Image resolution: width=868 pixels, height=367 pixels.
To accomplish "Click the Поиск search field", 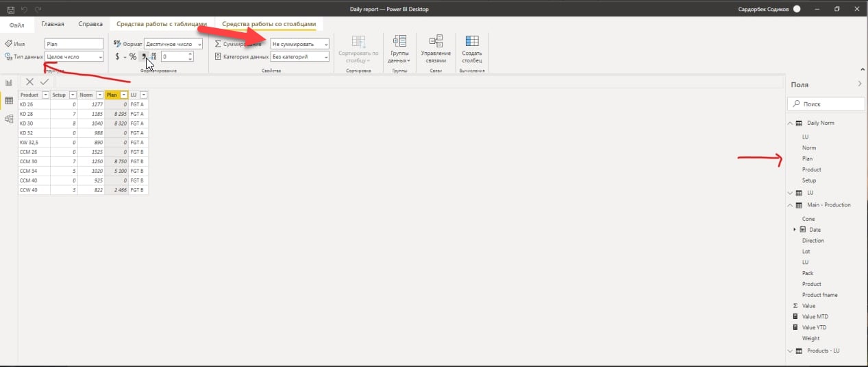I will [x=826, y=104].
